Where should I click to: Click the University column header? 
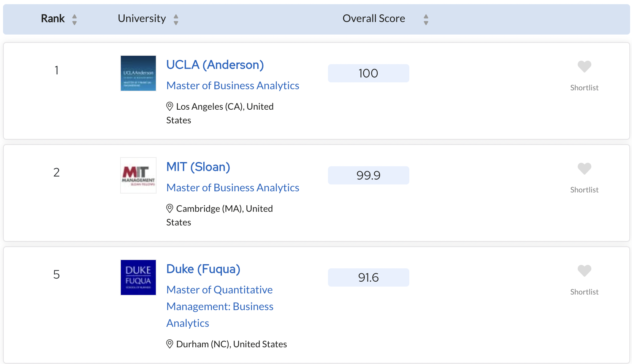[142, 19]
